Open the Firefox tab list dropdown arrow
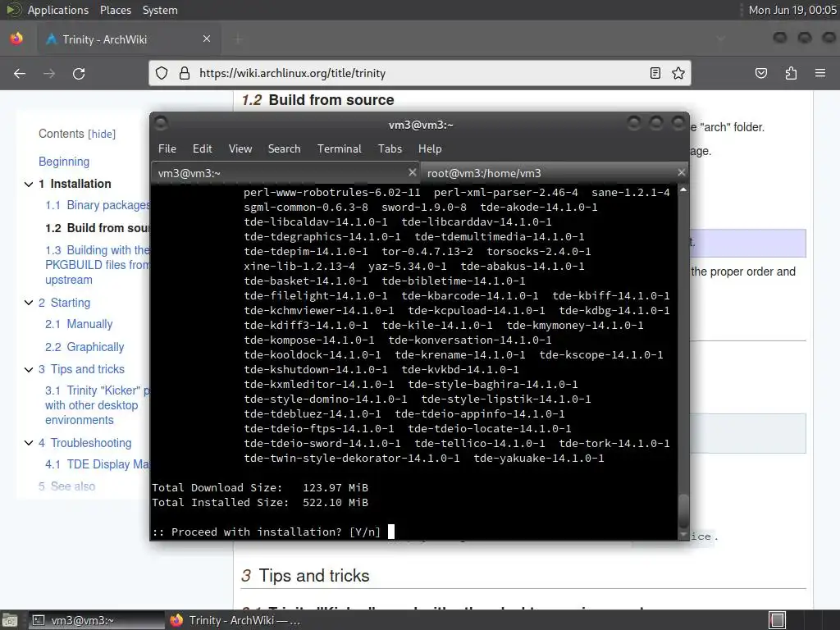The image size is (840, 630). (721, 39)
